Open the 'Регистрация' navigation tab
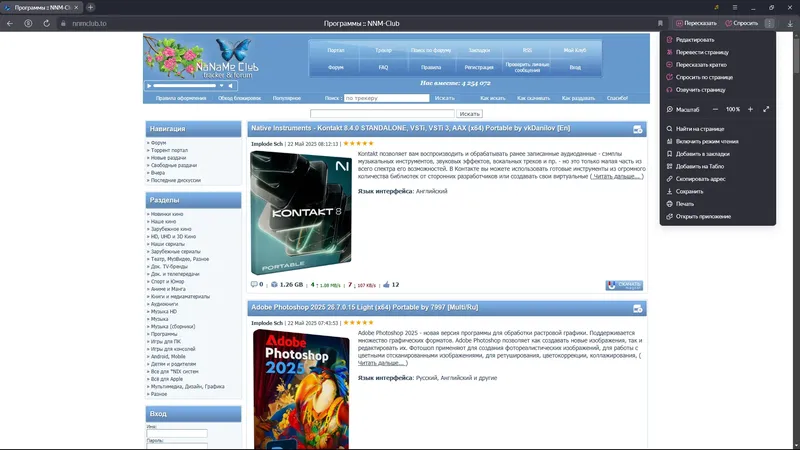800x450 pixels. (x=479, y=67)
